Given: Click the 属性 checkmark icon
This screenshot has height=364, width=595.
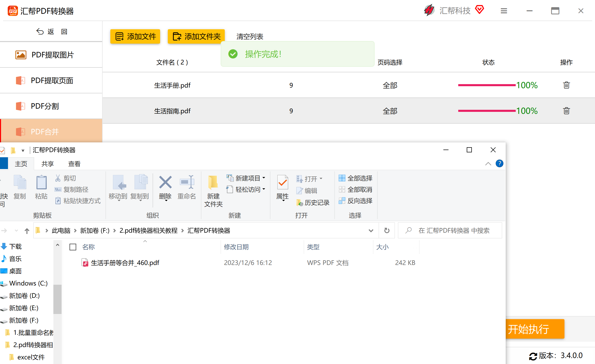Looking at the screenshot, I should [x=282, y=183].
